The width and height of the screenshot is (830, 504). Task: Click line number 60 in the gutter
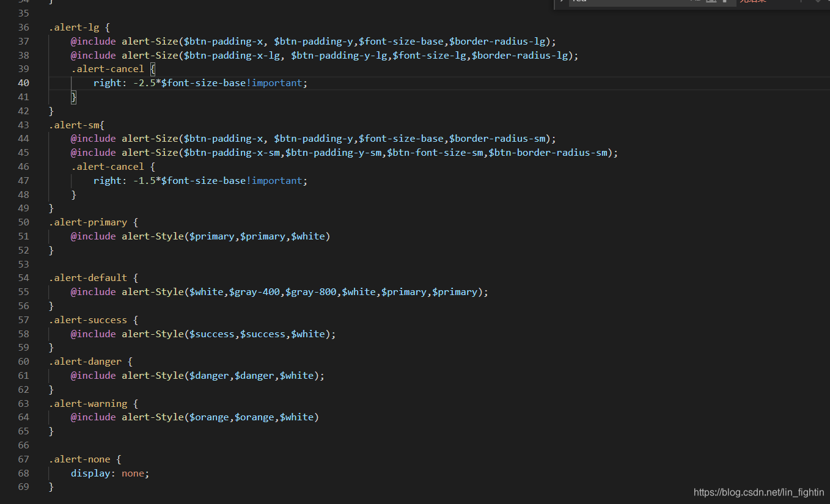pyautogui.click(x=23, y=362)
